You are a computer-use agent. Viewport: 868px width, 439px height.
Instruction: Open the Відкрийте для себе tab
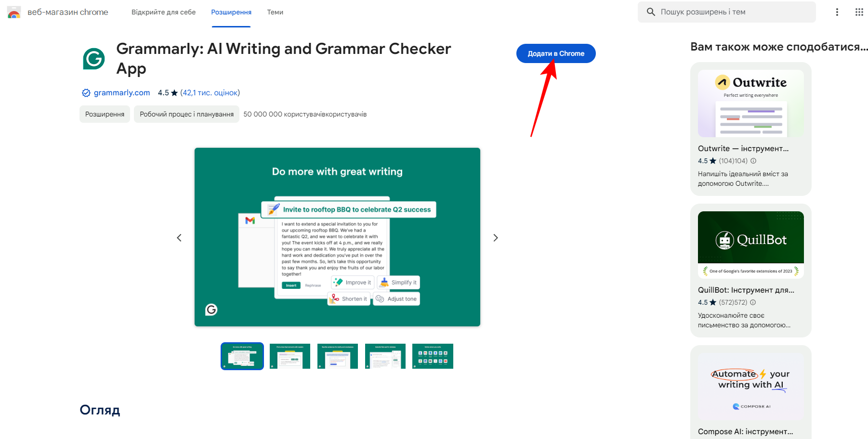click(163, 12)
